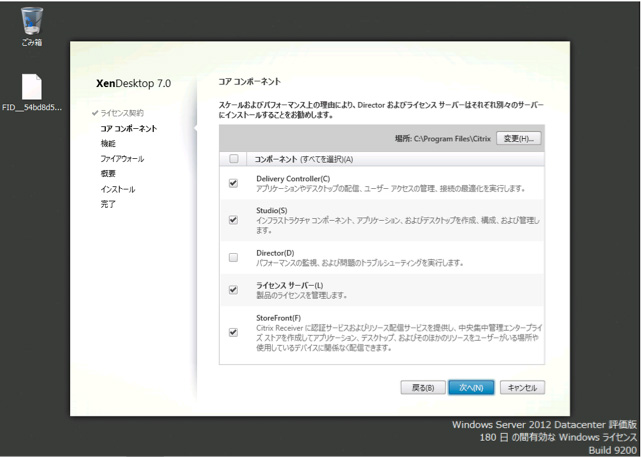Select the 概要 step in sidebar
641x457 pixels.
(108, 174)
